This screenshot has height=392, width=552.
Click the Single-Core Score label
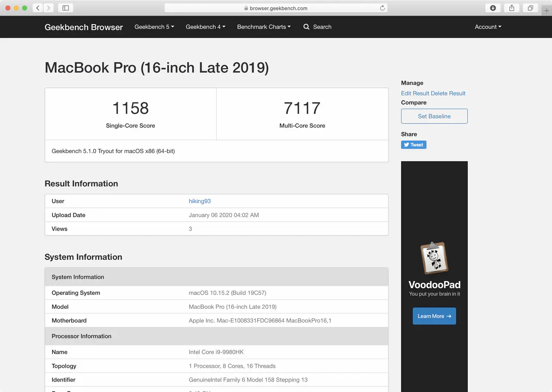[131, 125]
